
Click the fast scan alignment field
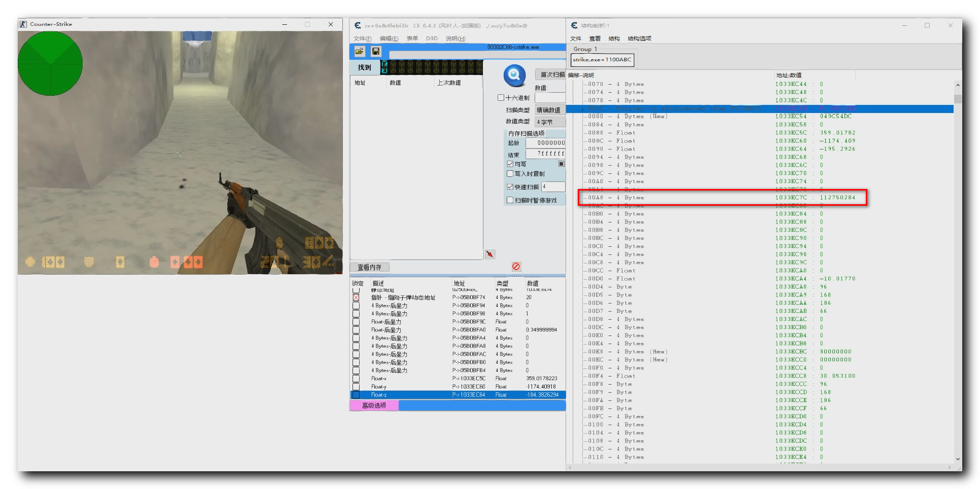coord(553,186)
